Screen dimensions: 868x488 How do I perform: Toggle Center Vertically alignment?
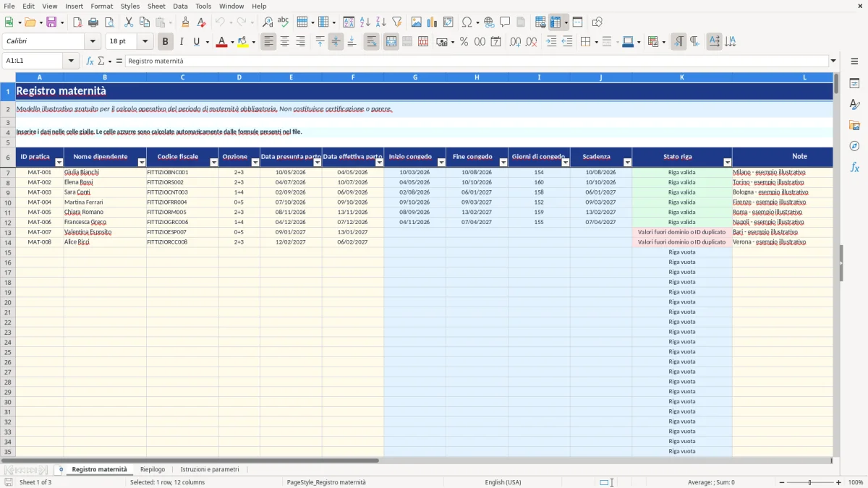[x=336, y=42]
